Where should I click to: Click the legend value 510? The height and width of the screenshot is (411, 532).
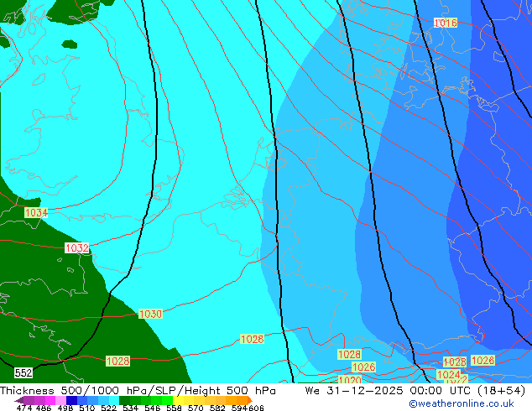pos(87,408)
